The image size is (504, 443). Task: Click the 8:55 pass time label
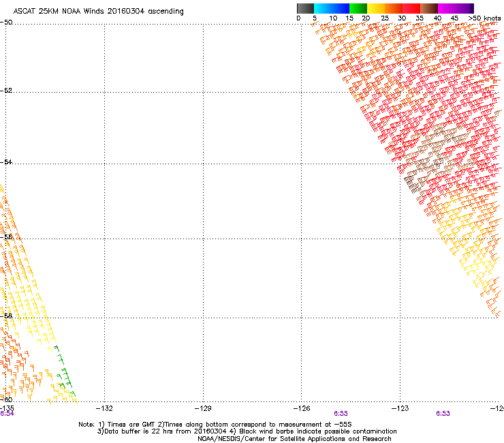pos(341,414)
